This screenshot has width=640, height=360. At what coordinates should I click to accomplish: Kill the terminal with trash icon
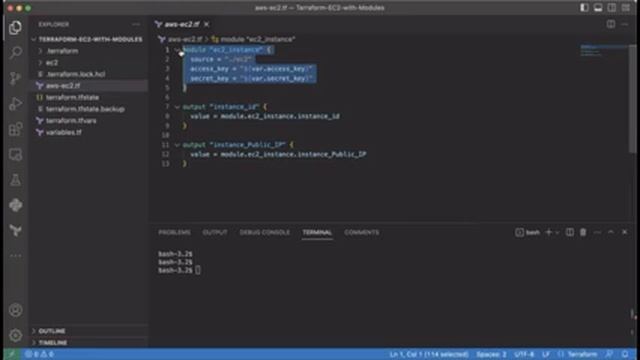click(x=583, y=232)
